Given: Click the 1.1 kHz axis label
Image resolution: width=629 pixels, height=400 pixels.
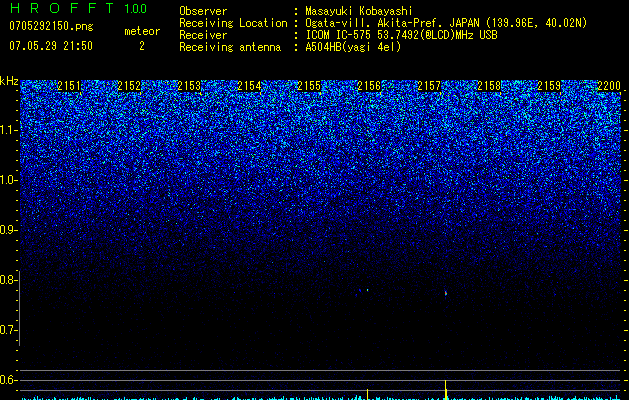Looking at the screenshot, I should pyautogui.click(x=9, y=130).
